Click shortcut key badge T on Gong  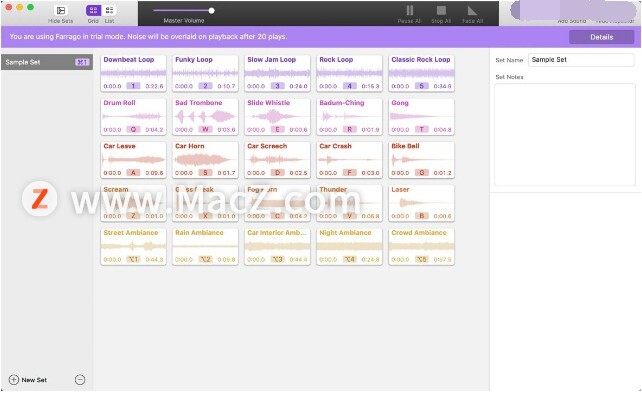pos(421,129)
